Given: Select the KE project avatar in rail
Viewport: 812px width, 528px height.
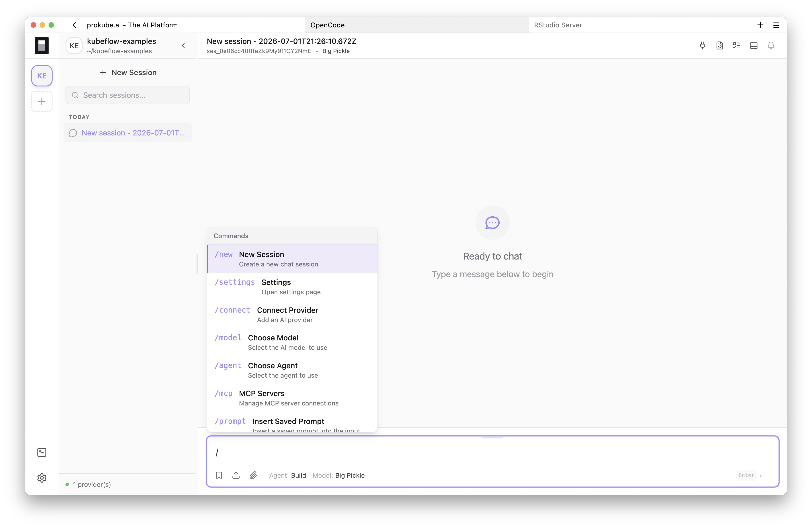Looking at the screenshot, I should pyautogui.click(x=42, y=76).
